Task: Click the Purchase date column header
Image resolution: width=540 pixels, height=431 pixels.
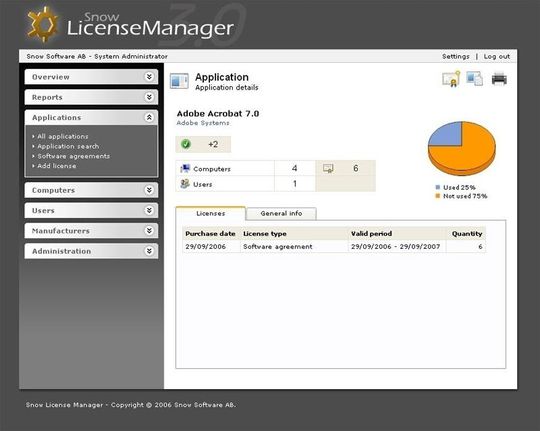Action: pos(210,234)
